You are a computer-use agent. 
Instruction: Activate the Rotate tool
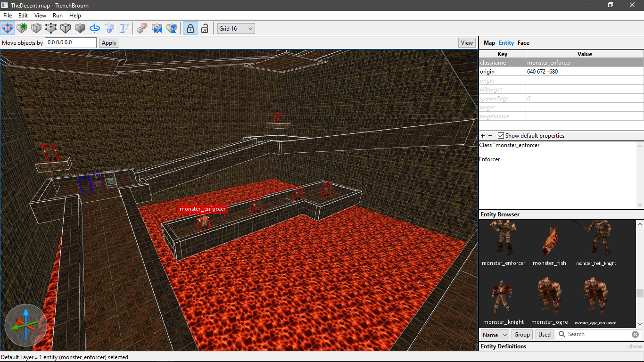[x=95, y=28]
